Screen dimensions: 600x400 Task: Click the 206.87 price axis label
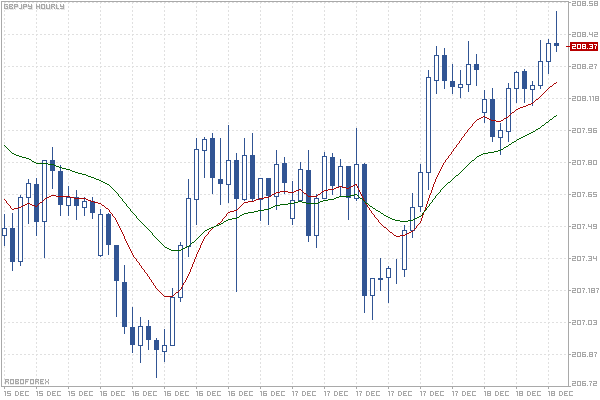(583, 354)
